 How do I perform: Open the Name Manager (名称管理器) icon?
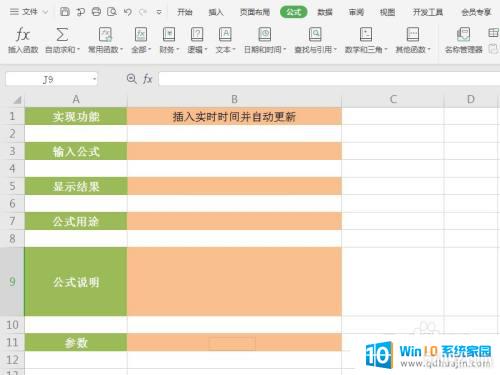(463, 34)
